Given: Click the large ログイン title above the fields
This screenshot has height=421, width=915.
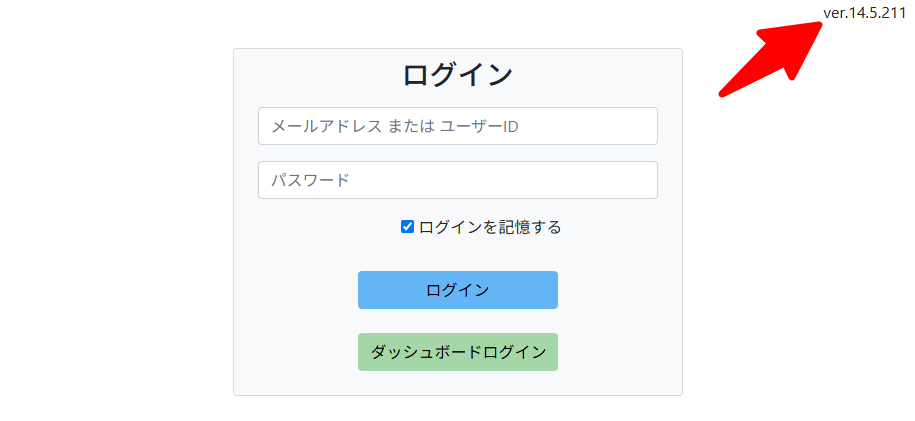Looking at the screenshot, I should (457, 75).
